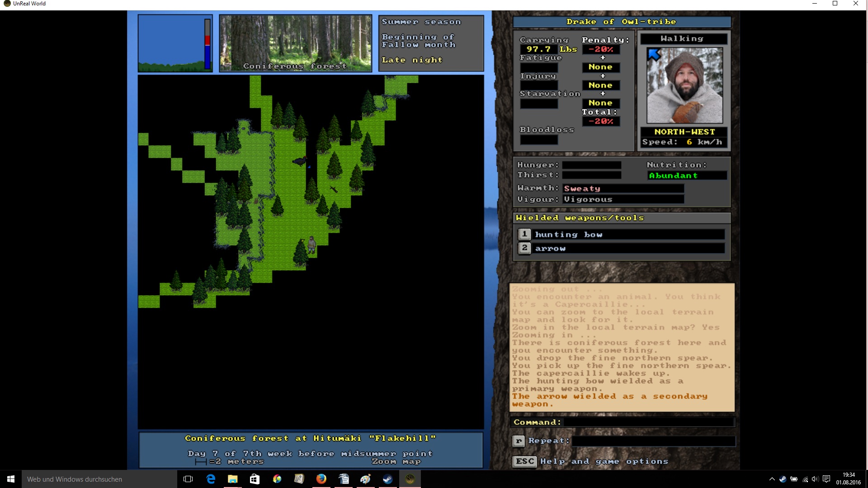Screen dimensions: 868x488
Task: Click the NORTH-WEST direction label
Action: point(684,132)
